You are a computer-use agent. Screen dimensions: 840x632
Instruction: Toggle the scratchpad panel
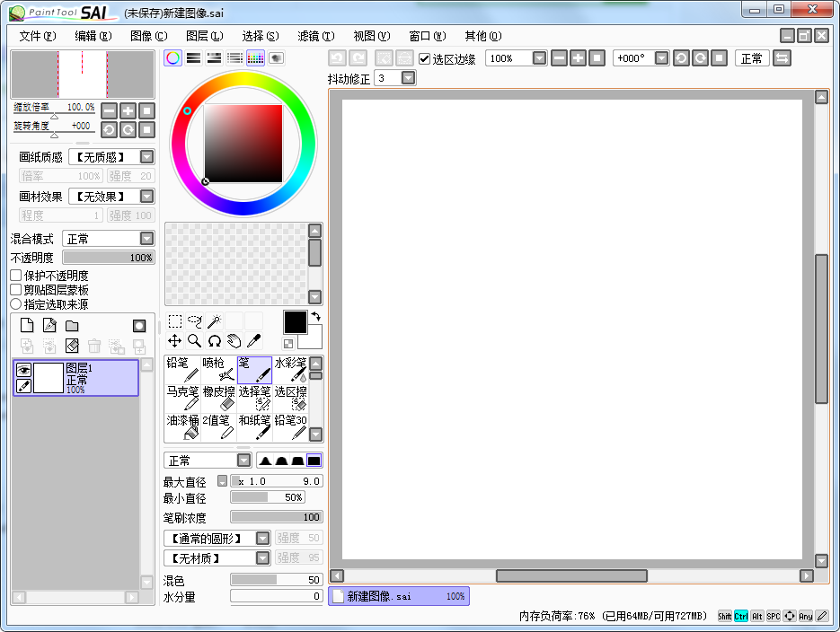276,57
